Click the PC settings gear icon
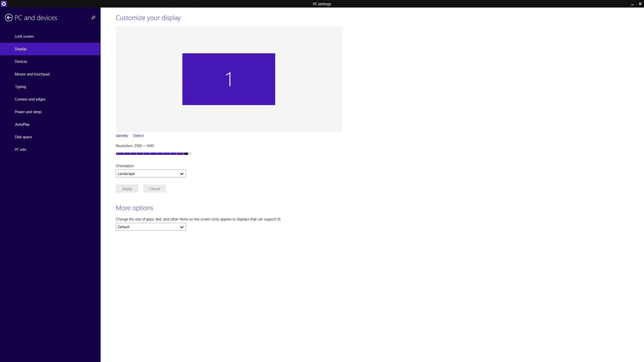Image resolution: width=644 pixels, height=362 pixels. pos(4,4)
